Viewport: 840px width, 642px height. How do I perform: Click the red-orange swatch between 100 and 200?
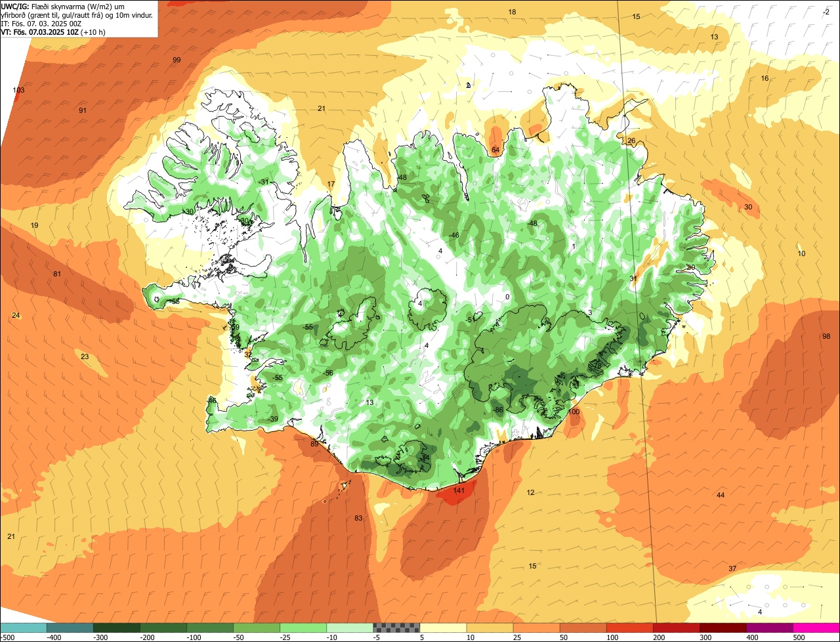[x=629, y=628]
